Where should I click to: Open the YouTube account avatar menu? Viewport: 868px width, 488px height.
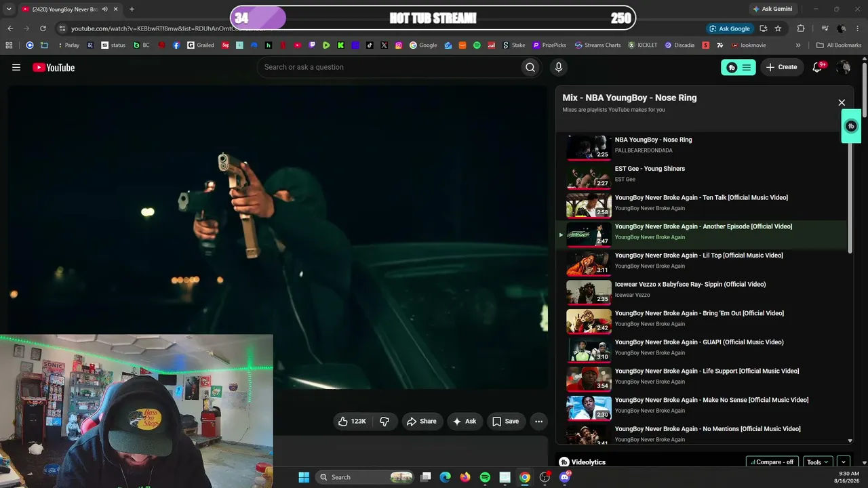844,67
